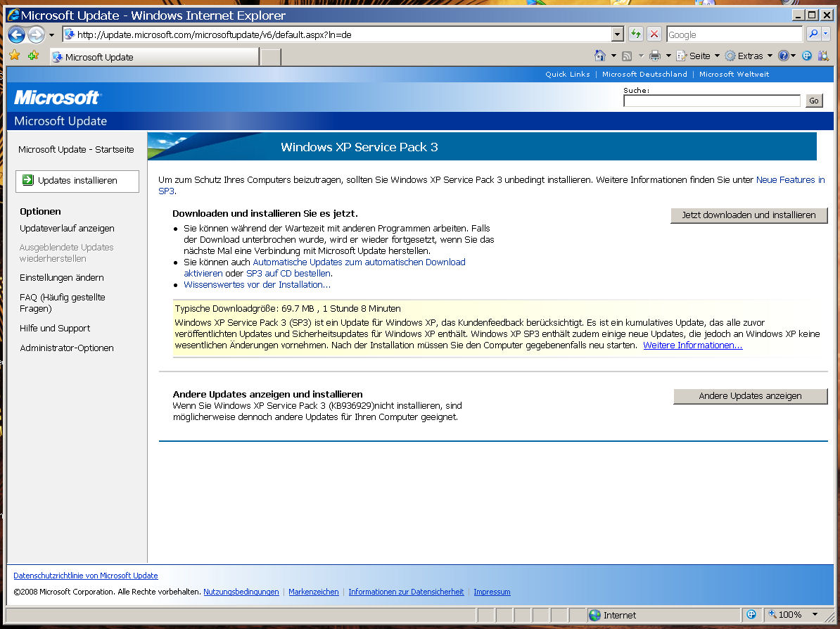Click the status bar blue circle icon
The height and width of the screenshot is (629, 840).
[x=751, y=614]
